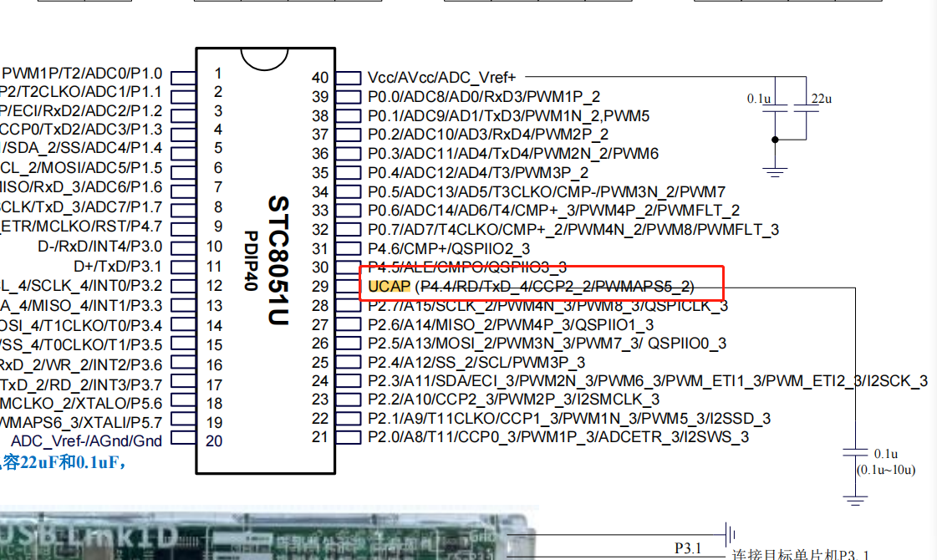Click the (0.1u~10u) capacitor range note

[x=886, y=470]
